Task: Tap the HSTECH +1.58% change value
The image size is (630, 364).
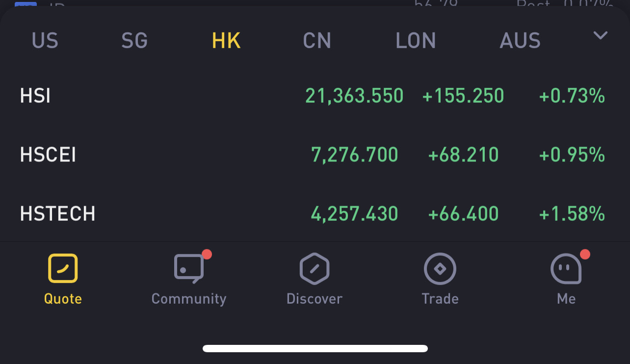Action: tap(572, 214)
